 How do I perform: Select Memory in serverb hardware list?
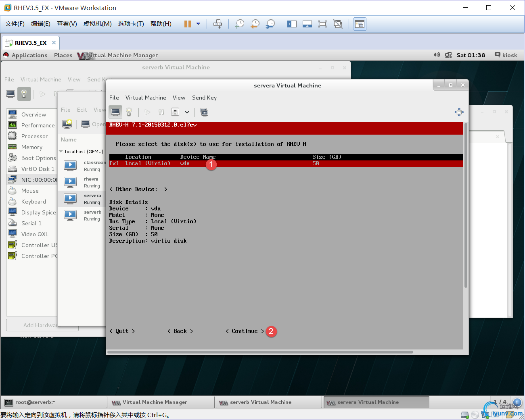(x=32, y=147)
